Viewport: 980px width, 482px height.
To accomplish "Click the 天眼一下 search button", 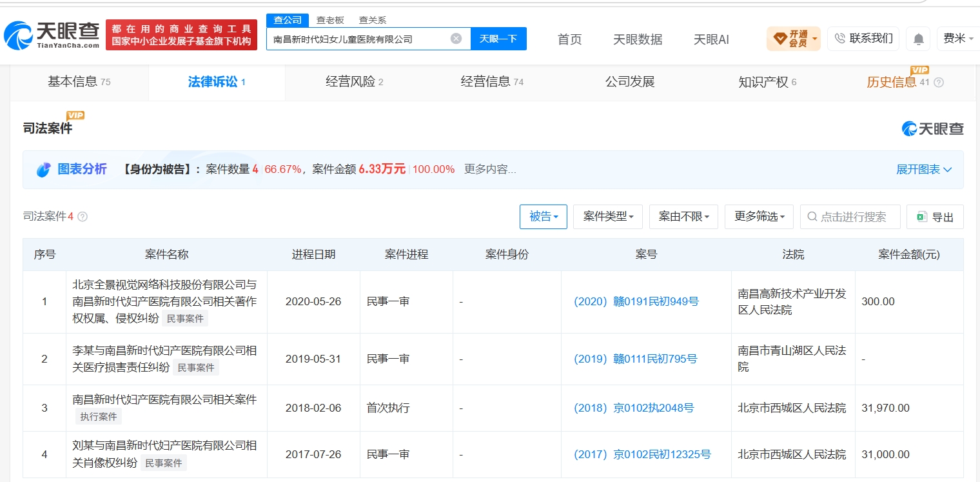I will point(498,39).
